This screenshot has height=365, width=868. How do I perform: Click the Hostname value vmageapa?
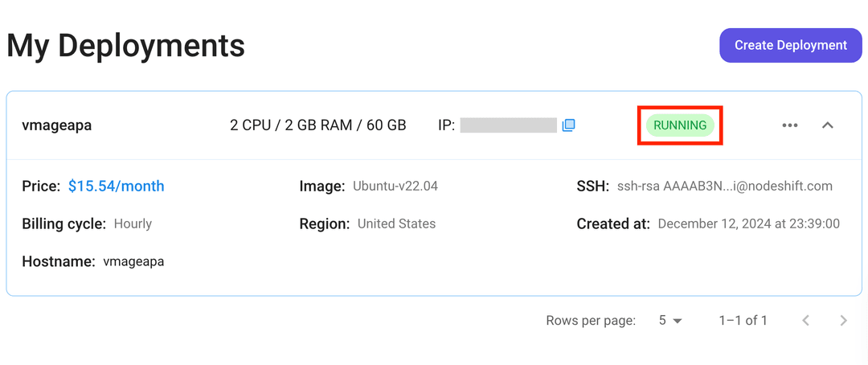(x=133, y=262)
